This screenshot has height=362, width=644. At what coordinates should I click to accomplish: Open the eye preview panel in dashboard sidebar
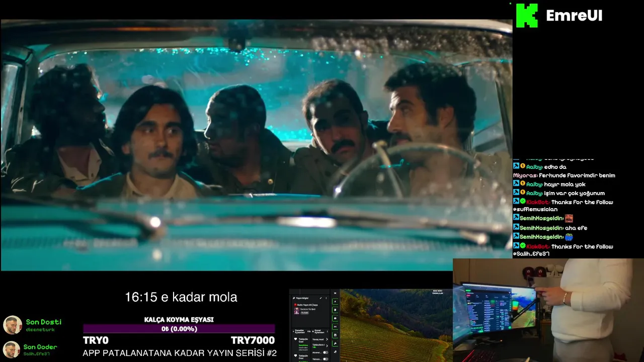[x=335, y=318]
